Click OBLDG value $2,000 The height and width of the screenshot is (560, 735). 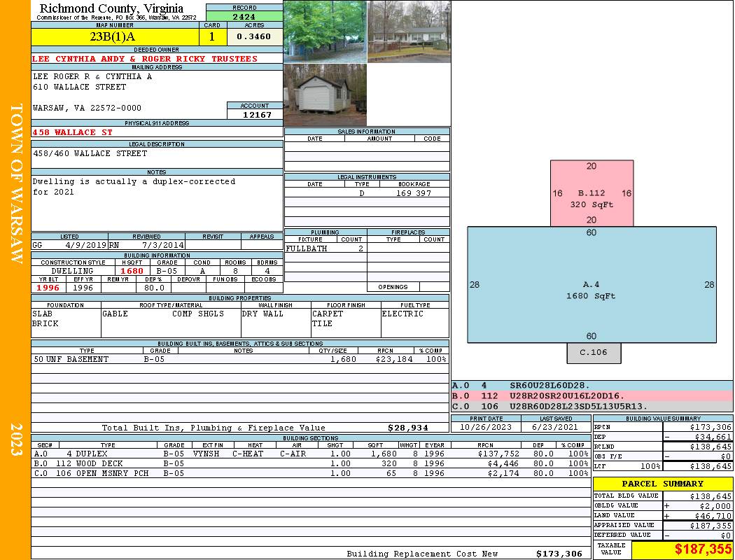[x=715, y=506]
